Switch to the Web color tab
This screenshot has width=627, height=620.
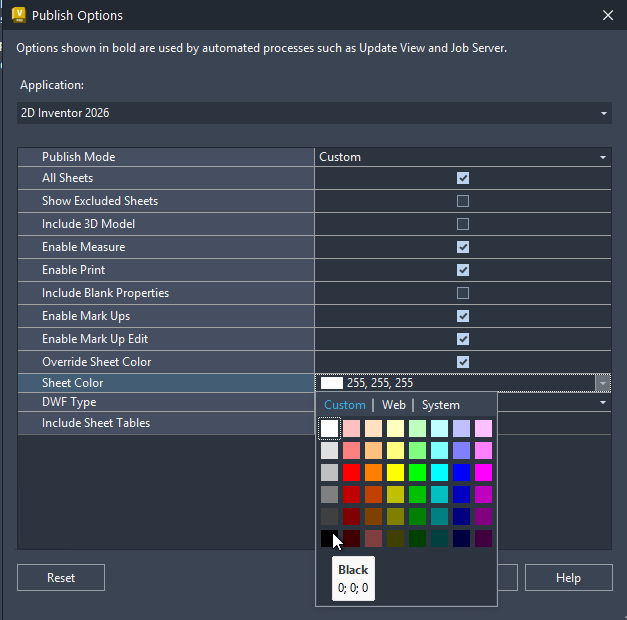[393, 405]
